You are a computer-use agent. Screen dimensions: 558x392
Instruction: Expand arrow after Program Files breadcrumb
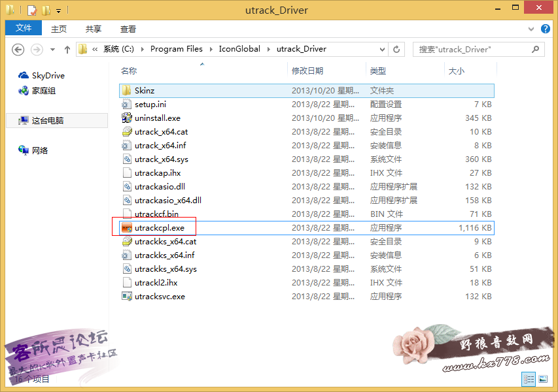(x=211, y=50)
